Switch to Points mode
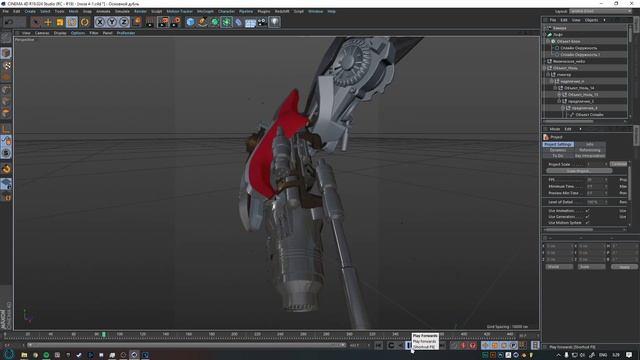This screenshot has height=360, width=640. tap(6, 90)
